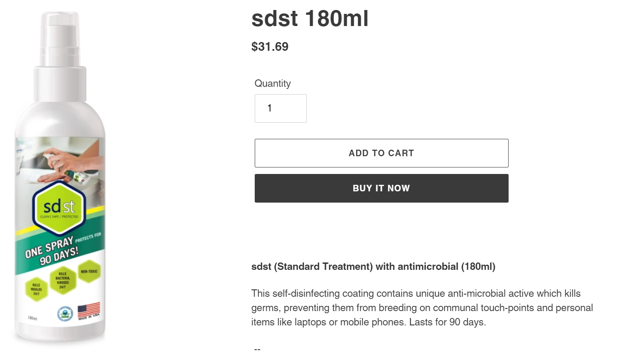Click the Quantity label
Viewport: 621px width, 364px height.
coord(273,83)
